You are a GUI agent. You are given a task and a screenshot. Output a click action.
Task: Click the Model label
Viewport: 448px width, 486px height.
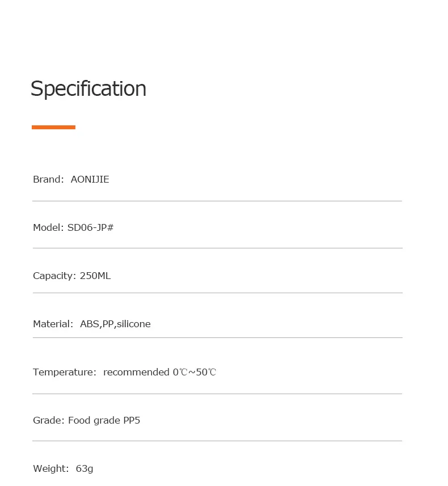coord(48,227)
